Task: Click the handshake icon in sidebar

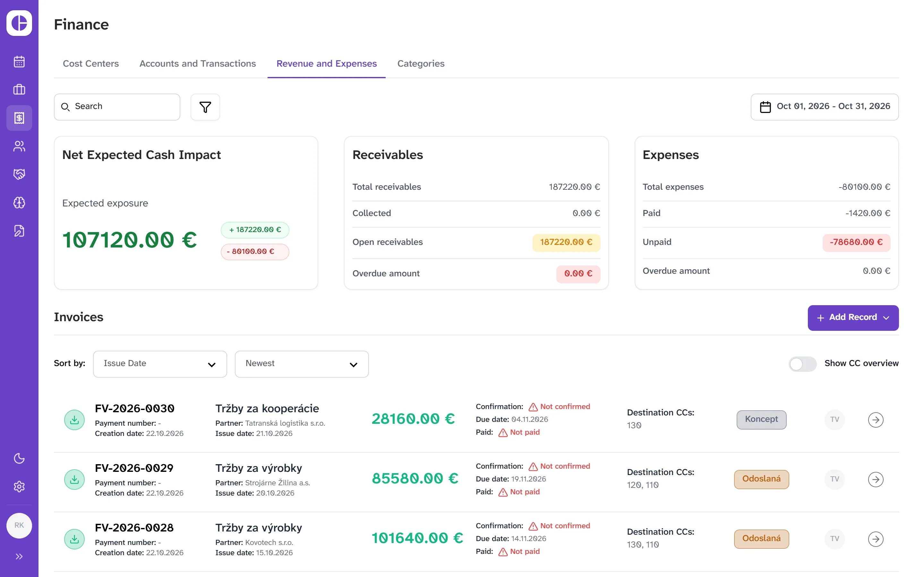Action: click(19, 174)
